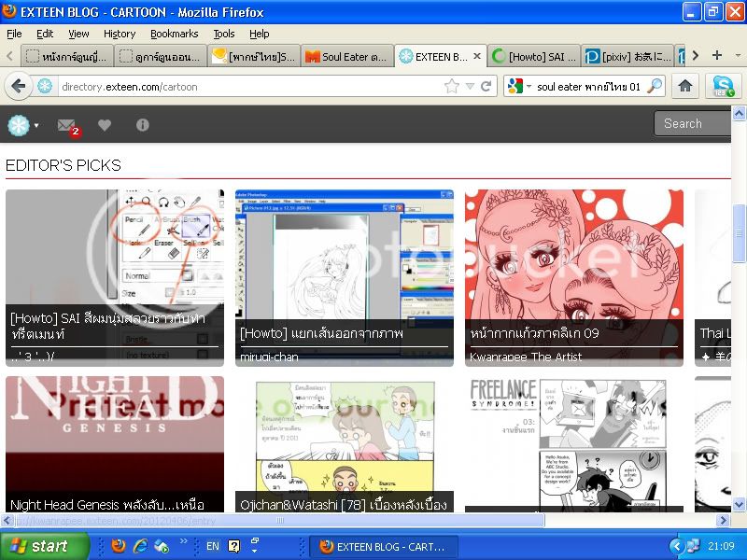The image size is (747, 560).
Task: Open the หน้ากากแก้วภาคลิเก 09 article link
Action: pyautogui.click(x=534, y=333)
